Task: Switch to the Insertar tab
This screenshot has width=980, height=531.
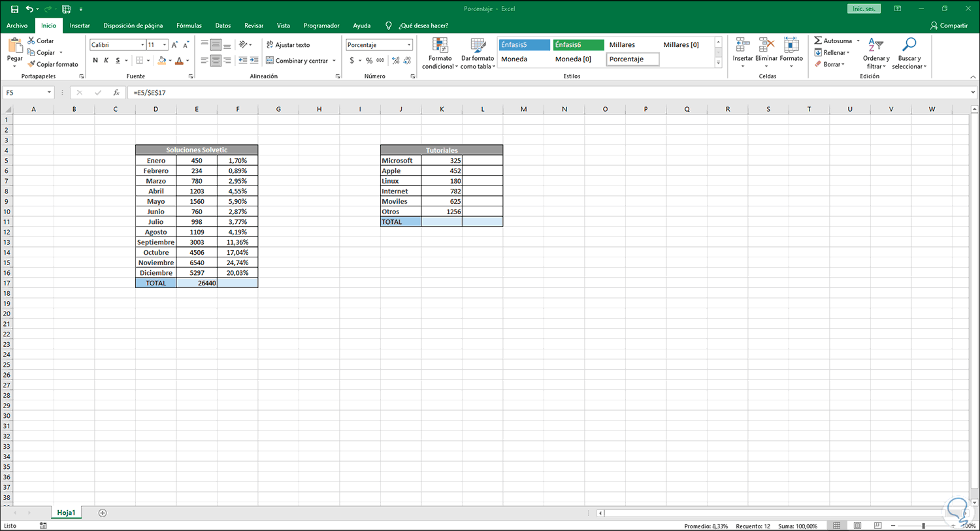Action: tap(80, 25)
